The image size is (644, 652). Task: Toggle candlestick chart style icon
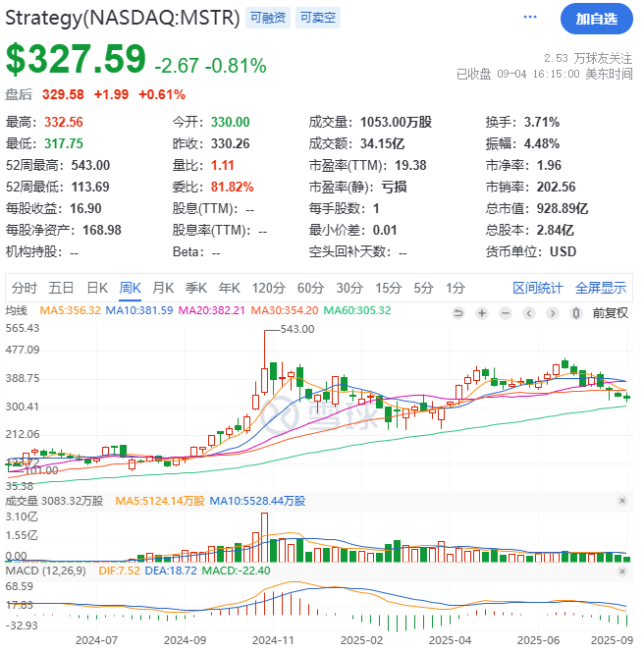(576, 312)
